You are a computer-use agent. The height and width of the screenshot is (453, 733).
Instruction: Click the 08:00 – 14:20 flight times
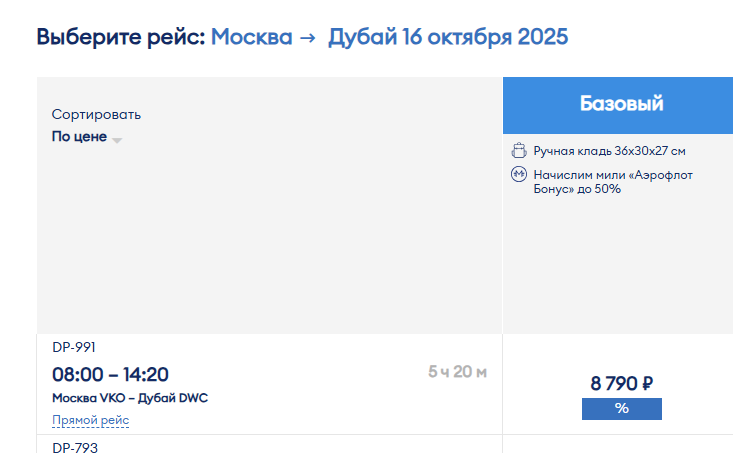(110, 374)
